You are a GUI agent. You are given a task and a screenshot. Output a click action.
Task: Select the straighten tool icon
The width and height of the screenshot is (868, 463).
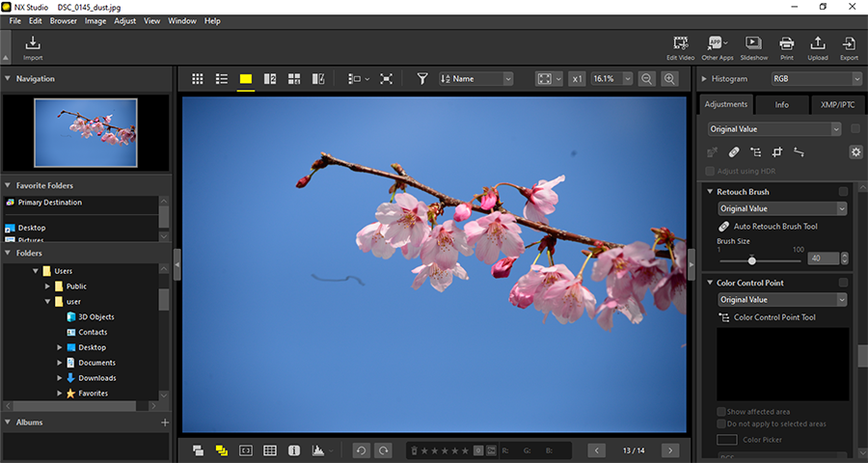799,151
